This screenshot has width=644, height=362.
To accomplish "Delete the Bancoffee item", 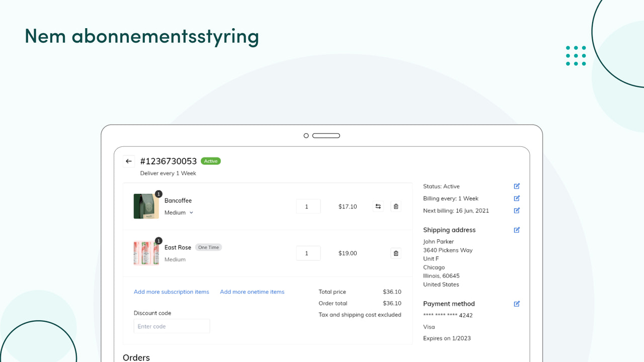I will [396, 206].
